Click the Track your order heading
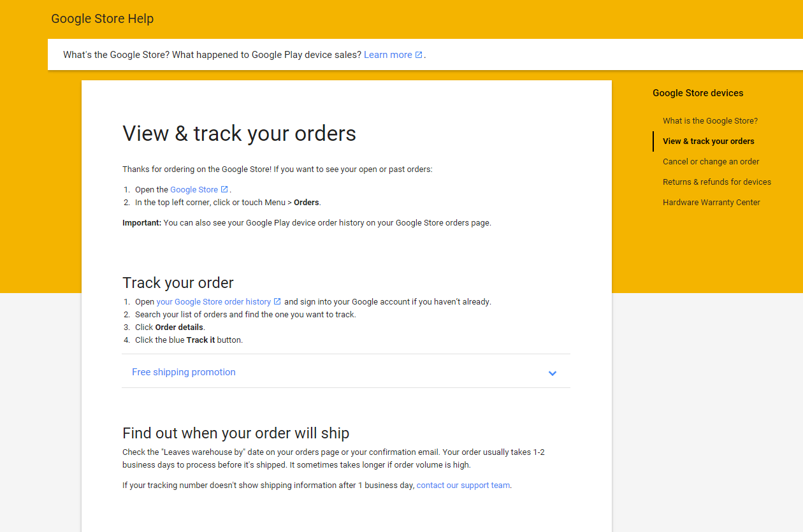The height and width of the screenshot is (532, 803). pyautogui.click(x=178, y=282)
